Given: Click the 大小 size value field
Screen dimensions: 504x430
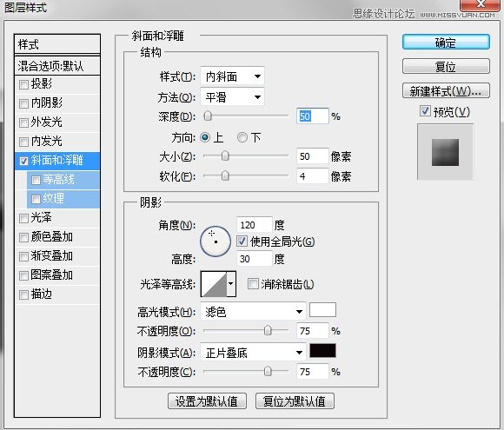Looking at the screenshot, I should pyautogui.click(x=312, y=156).
